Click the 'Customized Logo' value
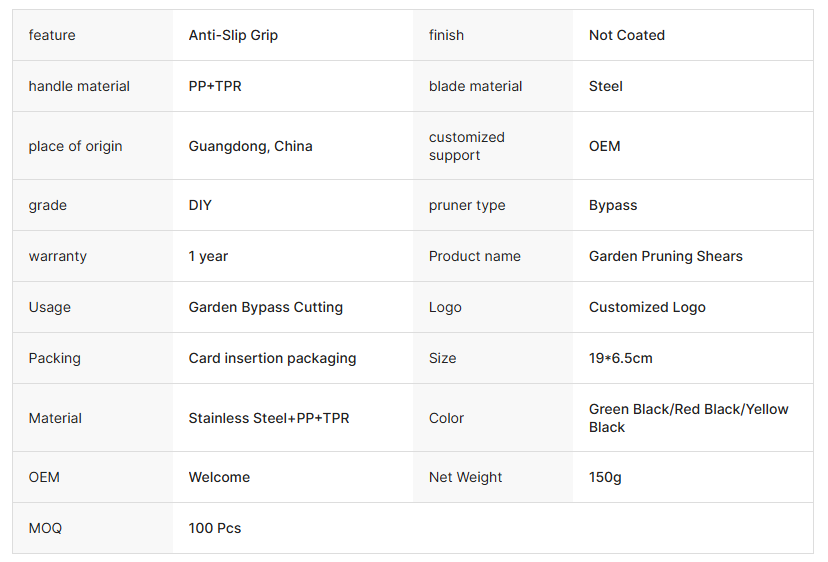 tap(647, 307)
